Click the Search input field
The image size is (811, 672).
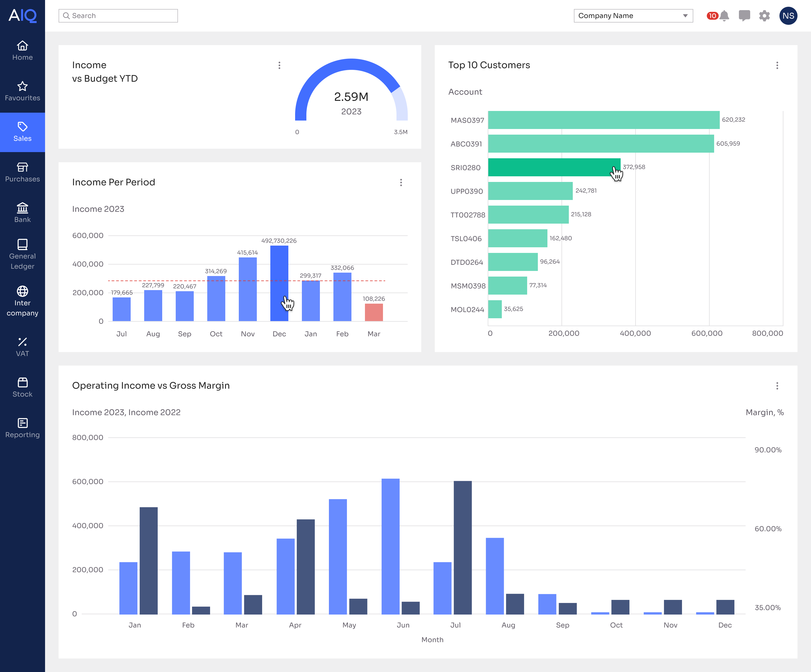(118, 16)
